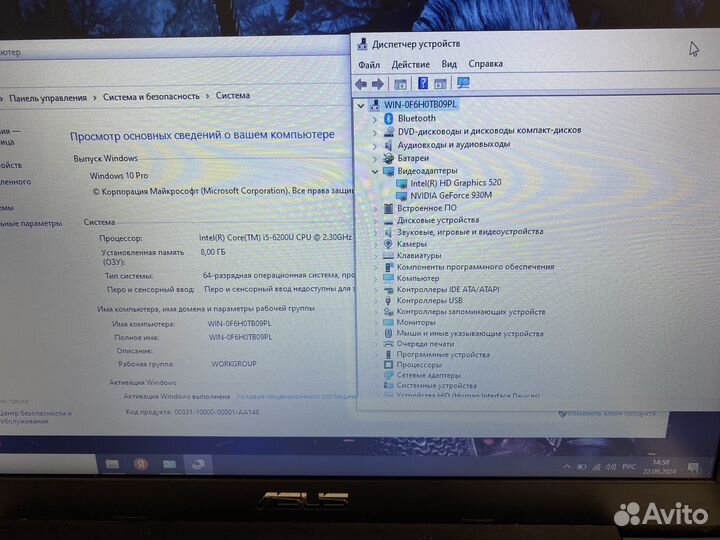720x540 pixels.
Task: Expand the Батареи category arrow
Action: [375, 159]
